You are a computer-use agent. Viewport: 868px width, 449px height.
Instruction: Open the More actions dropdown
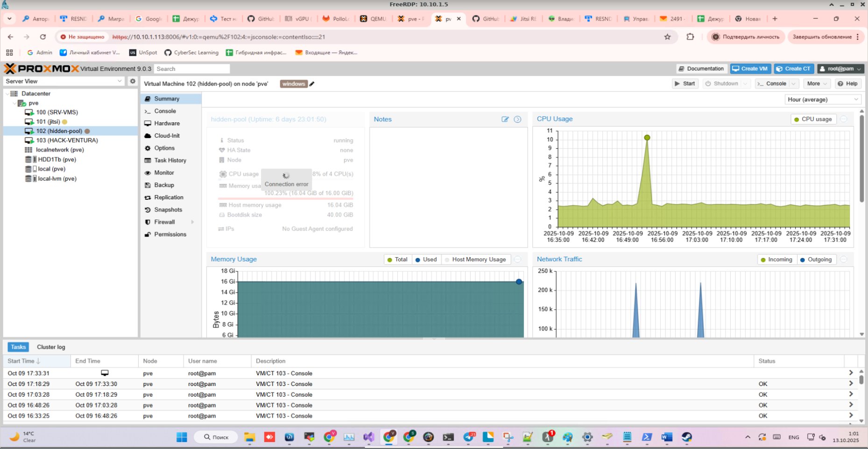(817, 84)
